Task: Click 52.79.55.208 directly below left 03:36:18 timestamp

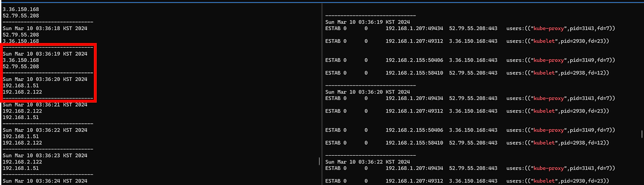Action: coord(21,35)
